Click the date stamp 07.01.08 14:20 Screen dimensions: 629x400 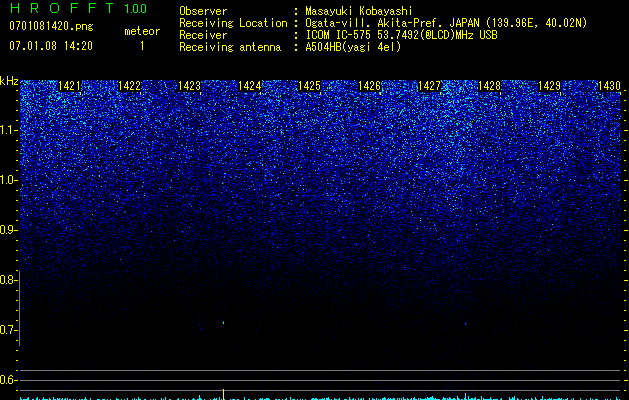51,46
